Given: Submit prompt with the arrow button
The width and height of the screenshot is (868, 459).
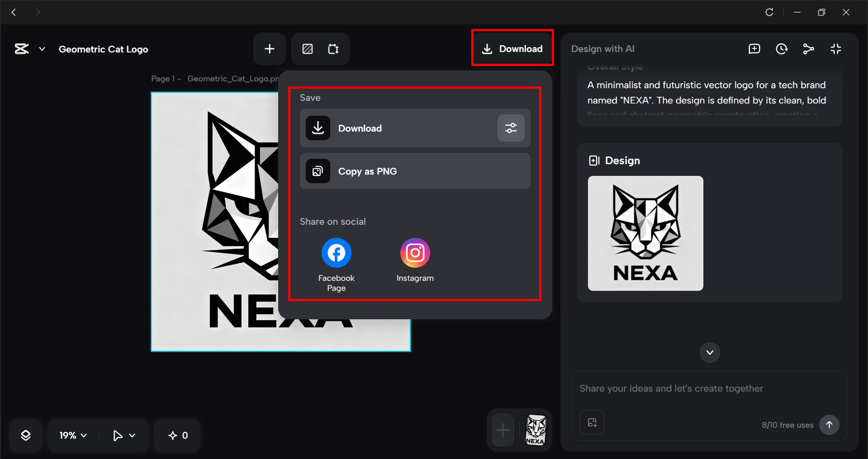Looking at the screenshot, I should pos(829,425).
